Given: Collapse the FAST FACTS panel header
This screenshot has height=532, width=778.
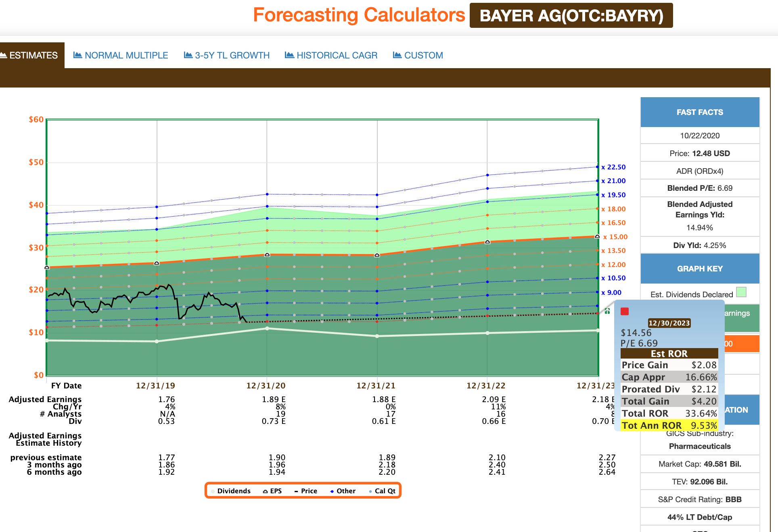Looking at the screenshot, I should (699, 112).
